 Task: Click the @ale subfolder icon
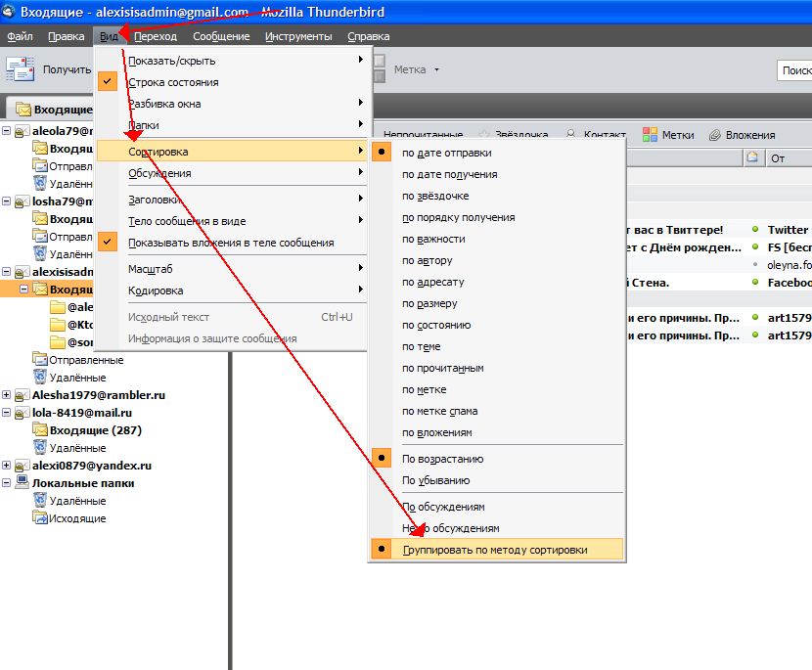coord(58,307)
